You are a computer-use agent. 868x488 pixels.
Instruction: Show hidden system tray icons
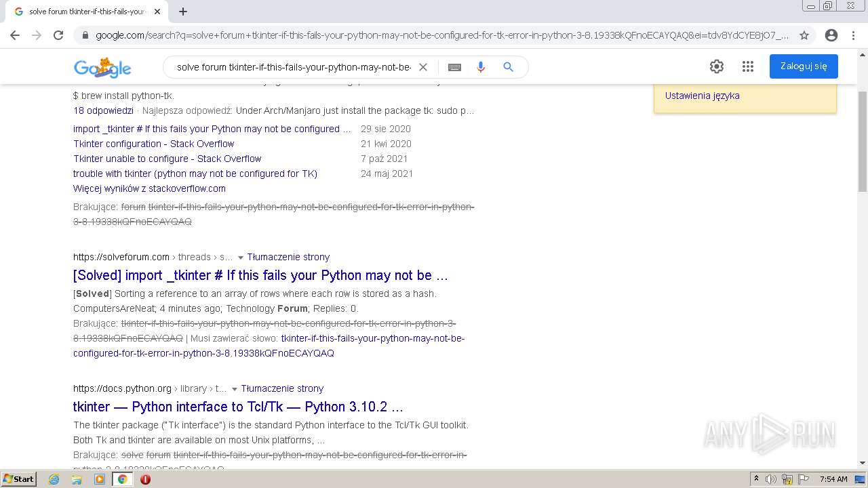coord(756,479)
